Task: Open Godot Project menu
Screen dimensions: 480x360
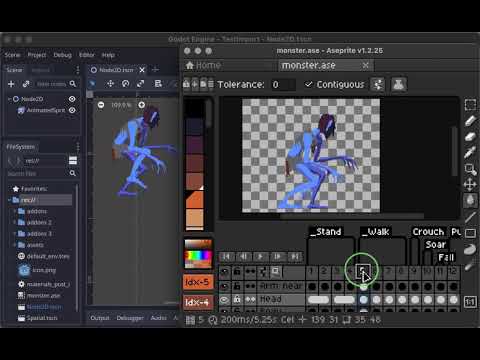Action: coord(37,55)
